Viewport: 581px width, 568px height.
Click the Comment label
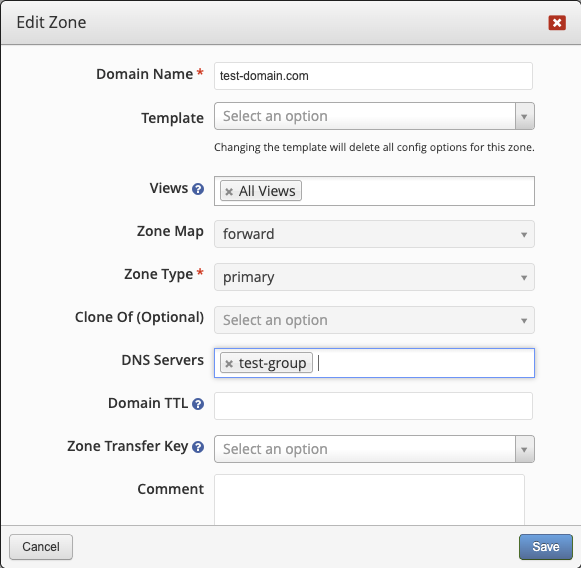(171, 489)
